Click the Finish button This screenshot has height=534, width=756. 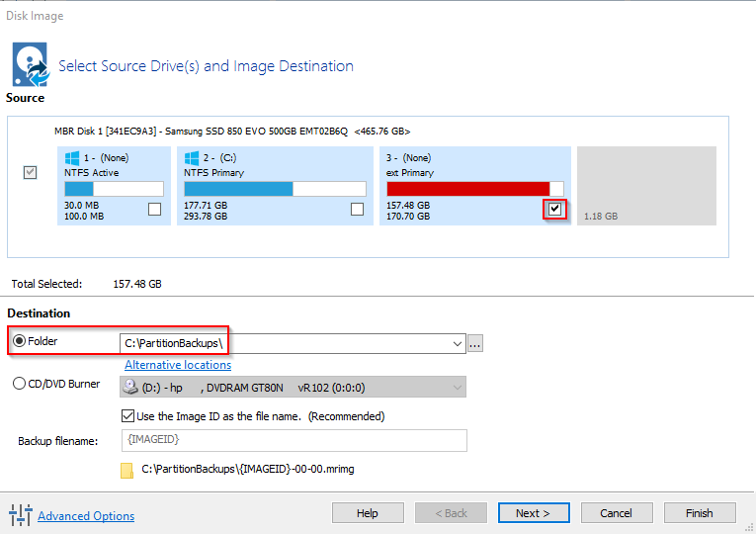click(x=699, y=513)
